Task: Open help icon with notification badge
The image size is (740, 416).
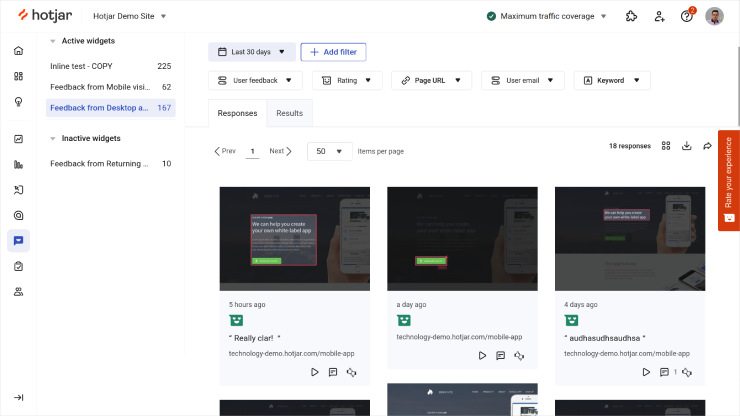Action: [686, 16]
